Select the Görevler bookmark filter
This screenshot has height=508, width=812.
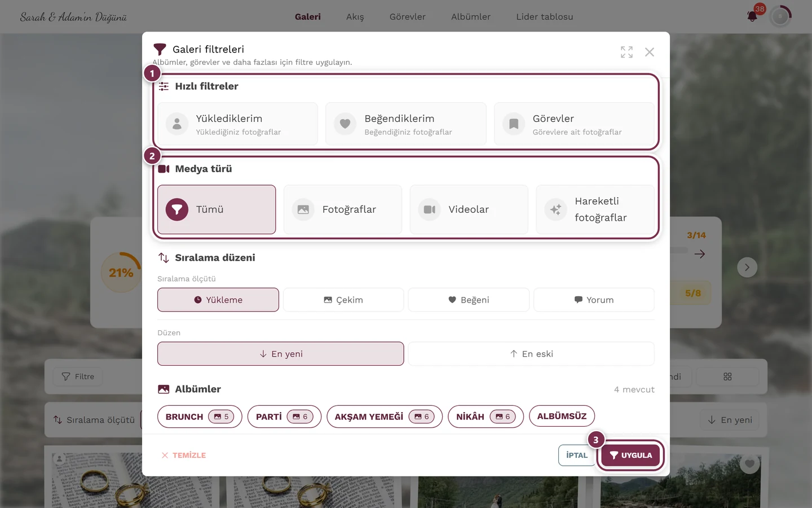click(x=574, y=124)
